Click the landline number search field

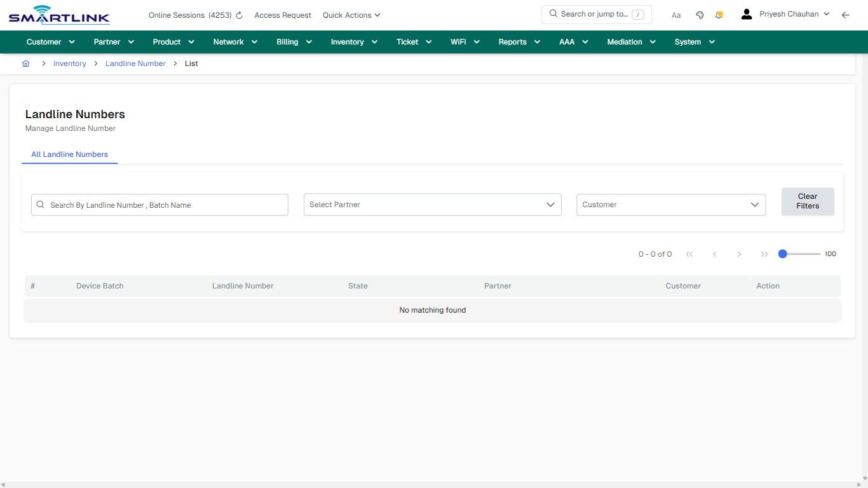click(x=159, y=205)
